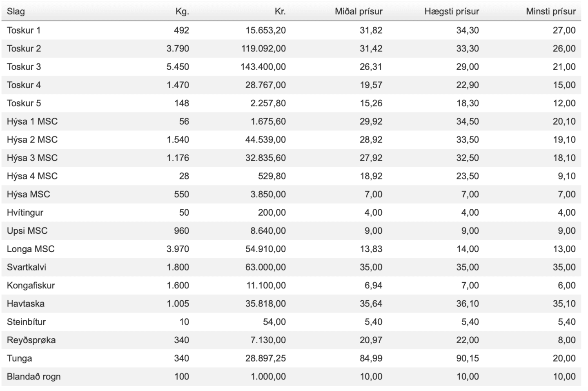Click Upsi MSC weight 960
Screen dimensions: 588x391
point(182,231)
